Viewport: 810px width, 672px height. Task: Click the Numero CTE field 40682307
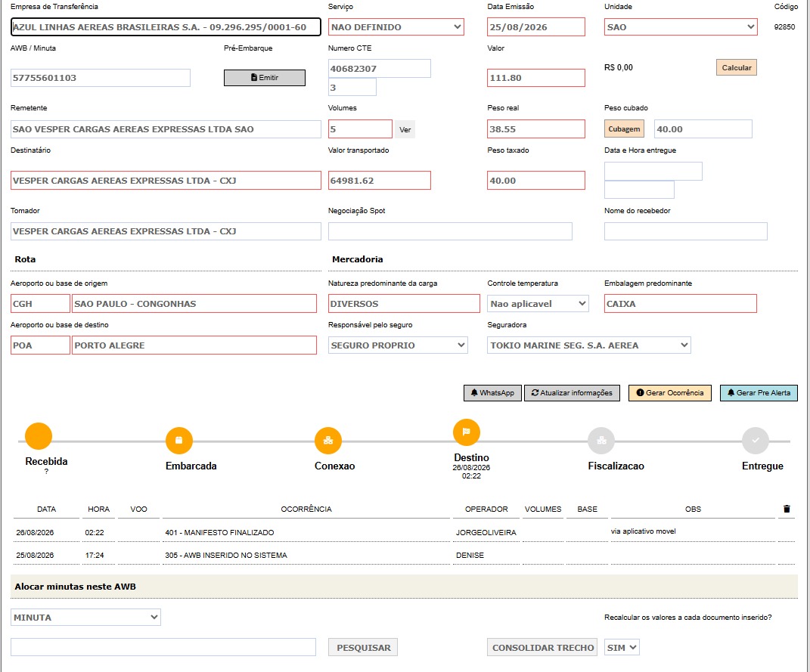pyautogui.click(x=380, y=68)
